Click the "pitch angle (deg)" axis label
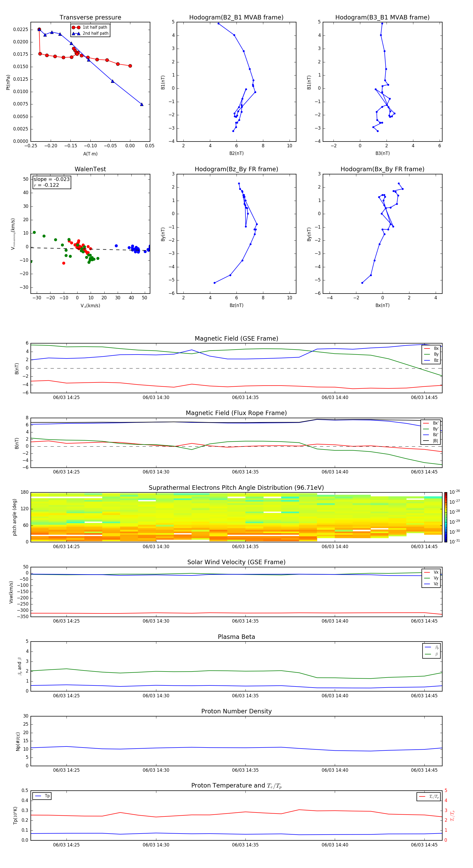The height and width of the screenshot is (868, 473). 14,517
